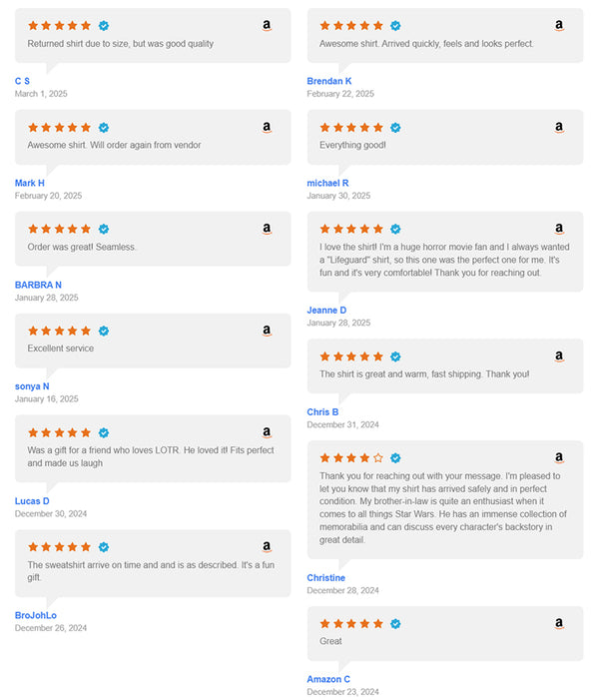
Task: Click Amazon icon on Mark H review
Action: (x=267, y=128)
